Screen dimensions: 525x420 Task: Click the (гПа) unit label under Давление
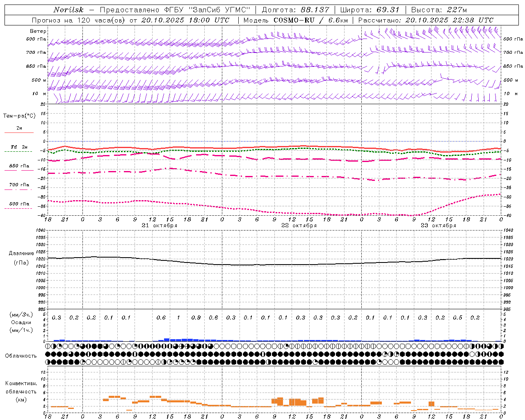(21, 262)
